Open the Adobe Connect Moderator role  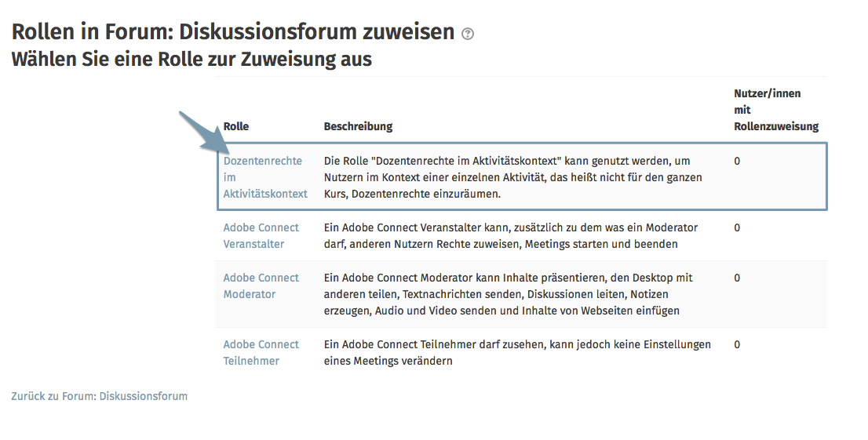261,286
